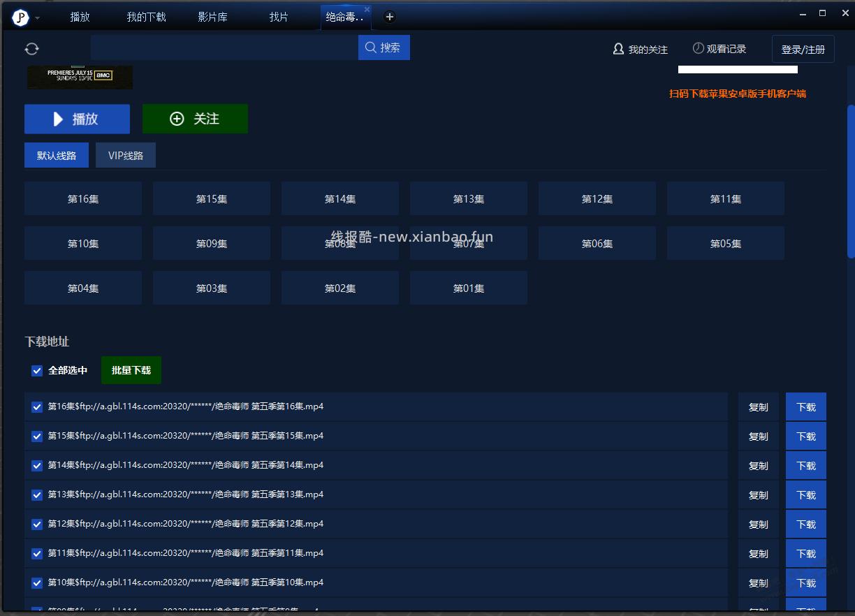The width and height of the screenshot is (855, 616).
Task: Click 下载 for the 第11集 link
Action: 806,554
